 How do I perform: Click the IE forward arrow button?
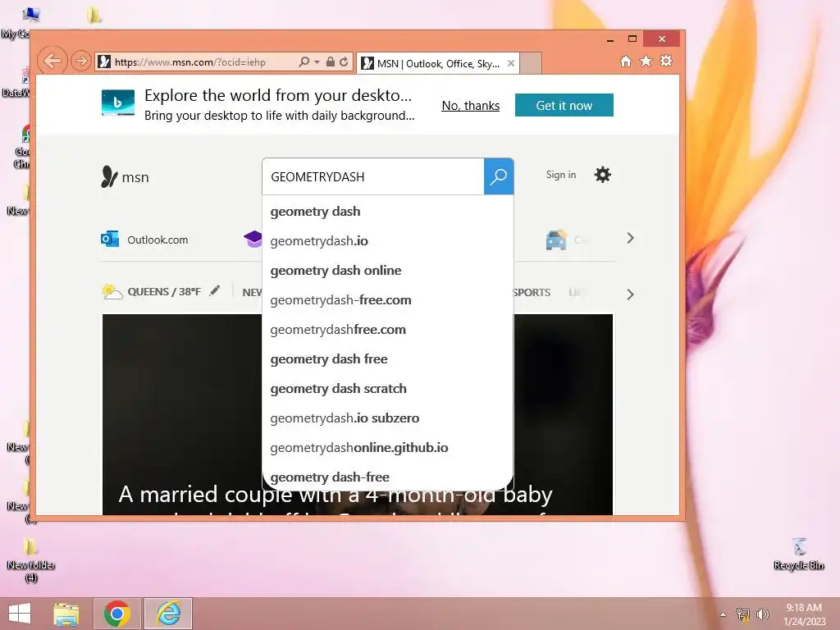pyautogui.click(x=81, y=61)
